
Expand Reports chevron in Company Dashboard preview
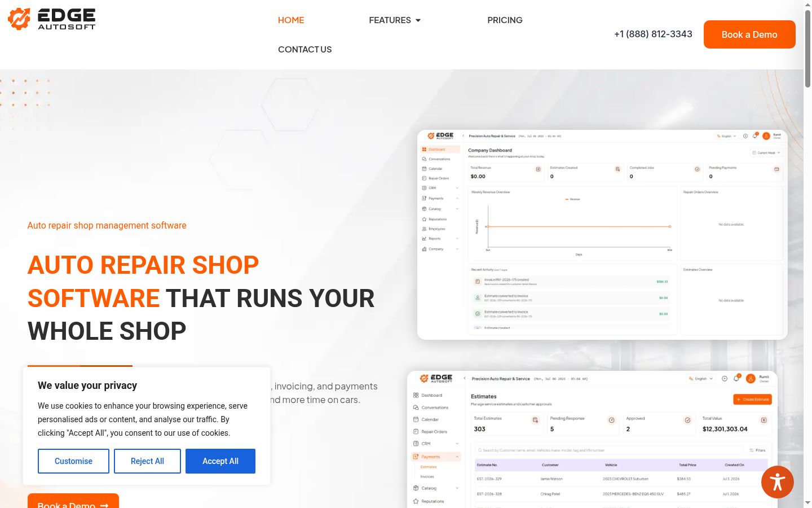pyautogui.click(x=457, y=239)
